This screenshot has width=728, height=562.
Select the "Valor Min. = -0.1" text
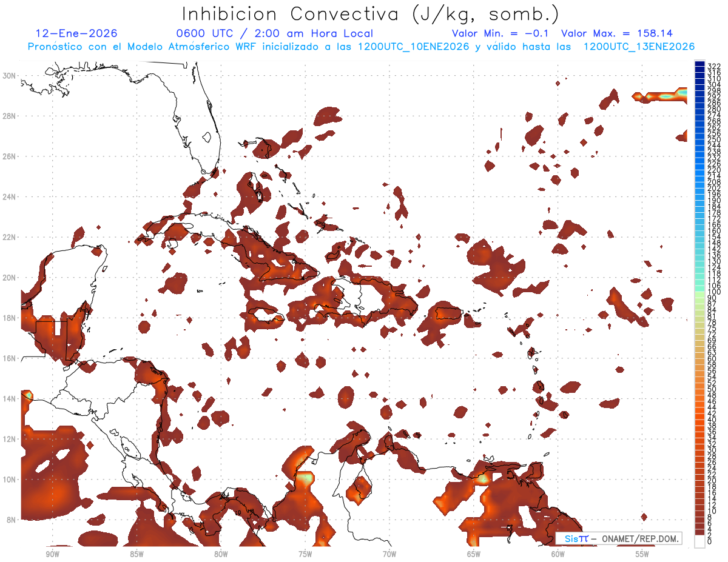pos(500,33)
